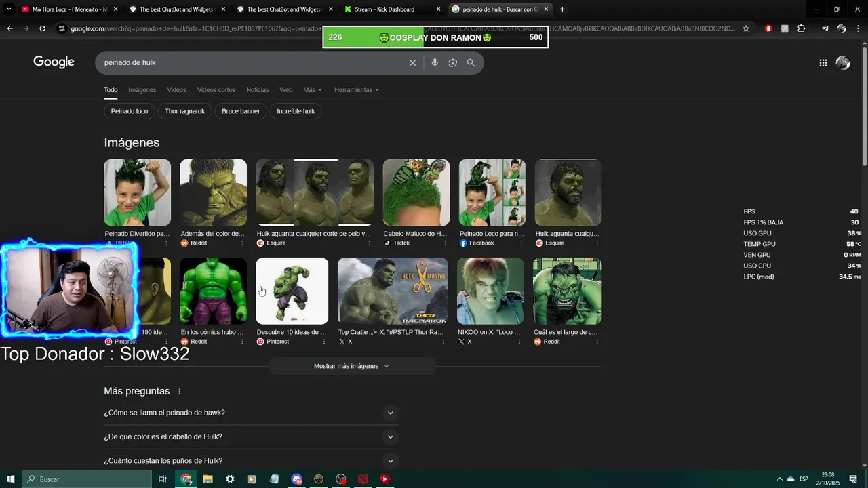Bookmark this page with the star icon
Screen dimensions: 868x488
(x=746, y=28)
